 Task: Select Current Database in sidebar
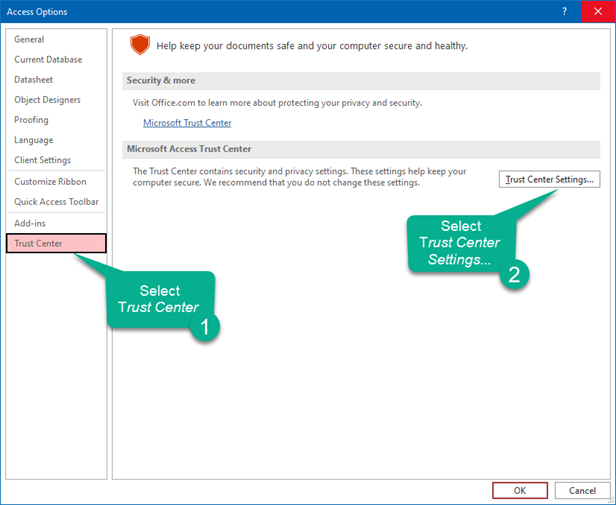click(48, 59)
